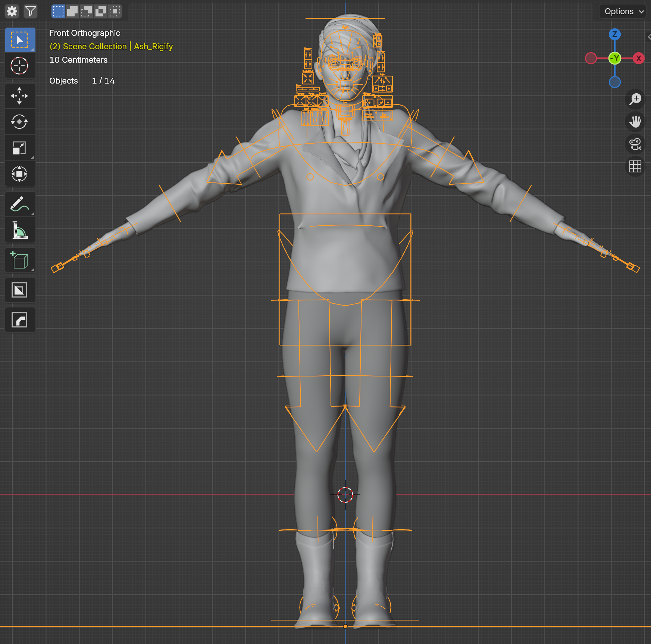
Task: Select the Add Cube tool
Action: pyautogui.click(x=20, y=260)
